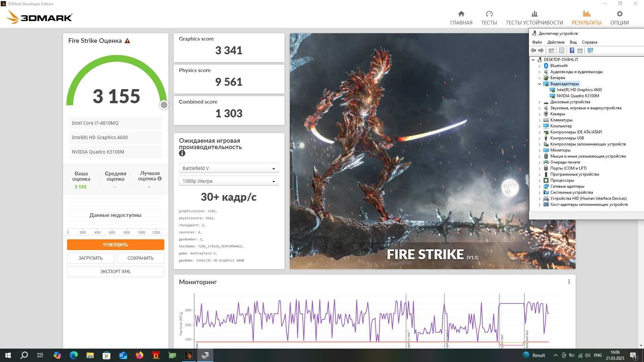Screen dimensions: 644x362
Task: Expand the Процессоры category
Action: [x=539, y=181]
